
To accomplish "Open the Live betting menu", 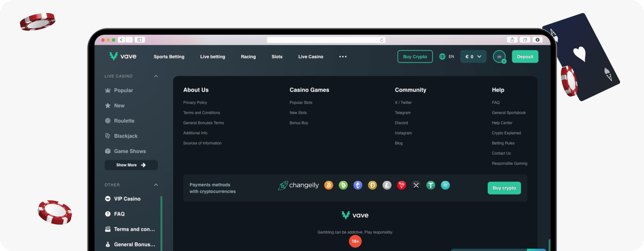I will coord(213,56).
